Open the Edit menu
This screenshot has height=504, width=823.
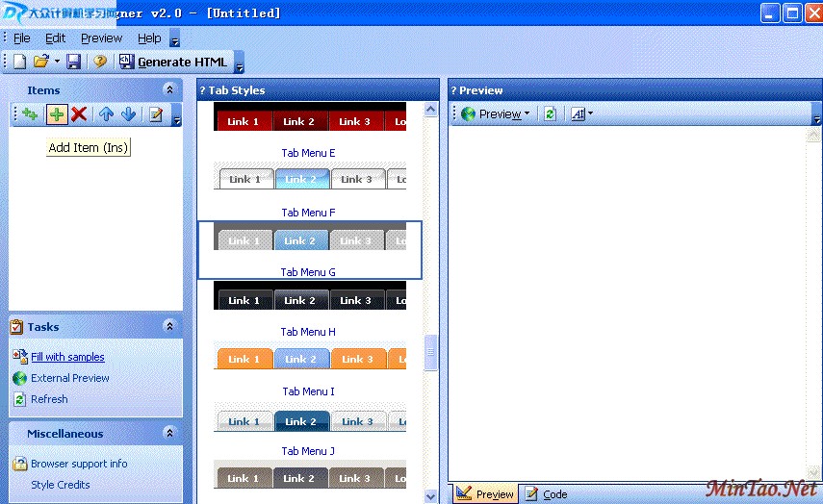click(55, 38)
